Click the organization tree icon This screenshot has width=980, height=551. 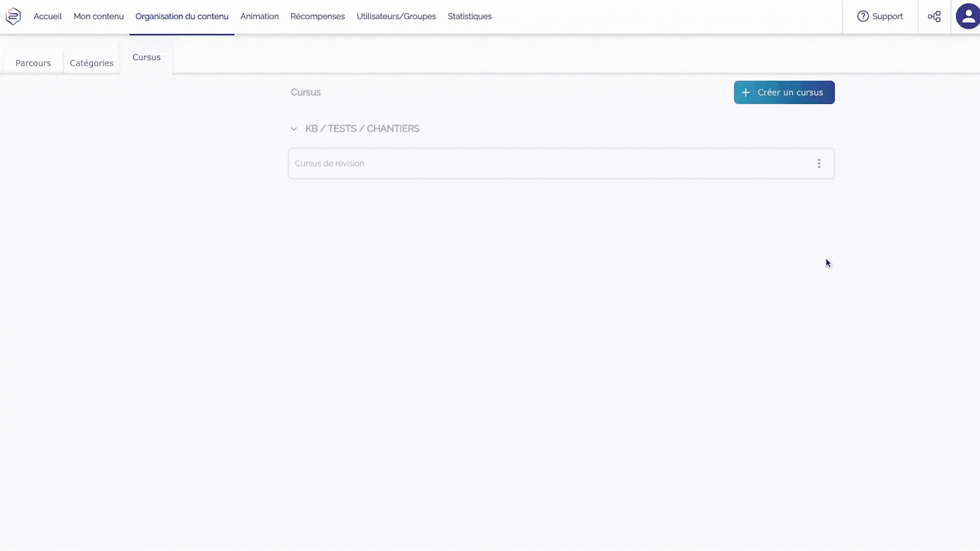934,16
